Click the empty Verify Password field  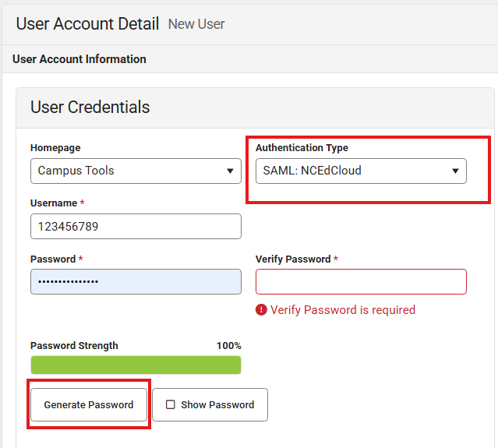point(361,281)
